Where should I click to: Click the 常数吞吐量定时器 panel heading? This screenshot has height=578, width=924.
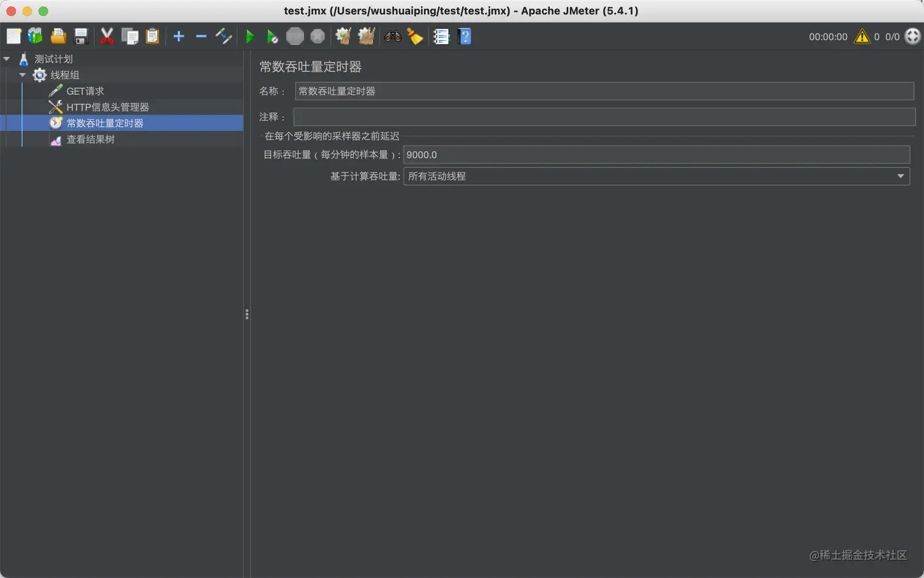[x=310, y=67]
